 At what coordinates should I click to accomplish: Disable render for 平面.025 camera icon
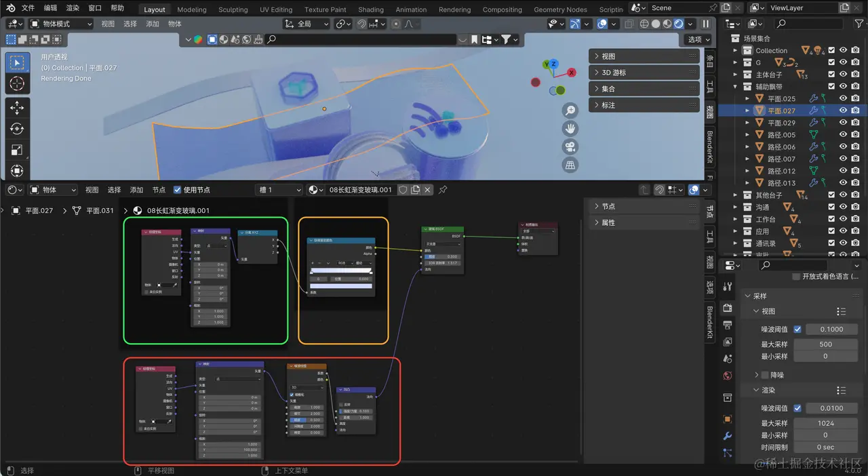856,98
